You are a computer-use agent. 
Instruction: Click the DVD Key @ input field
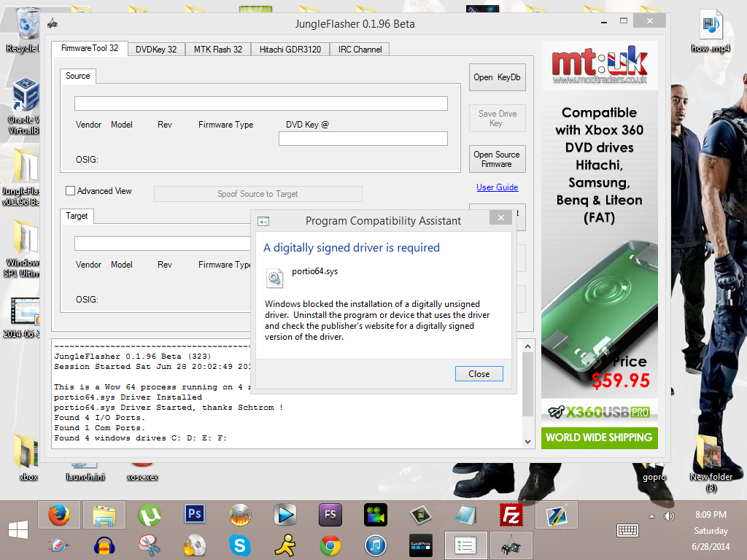point(363,138)
